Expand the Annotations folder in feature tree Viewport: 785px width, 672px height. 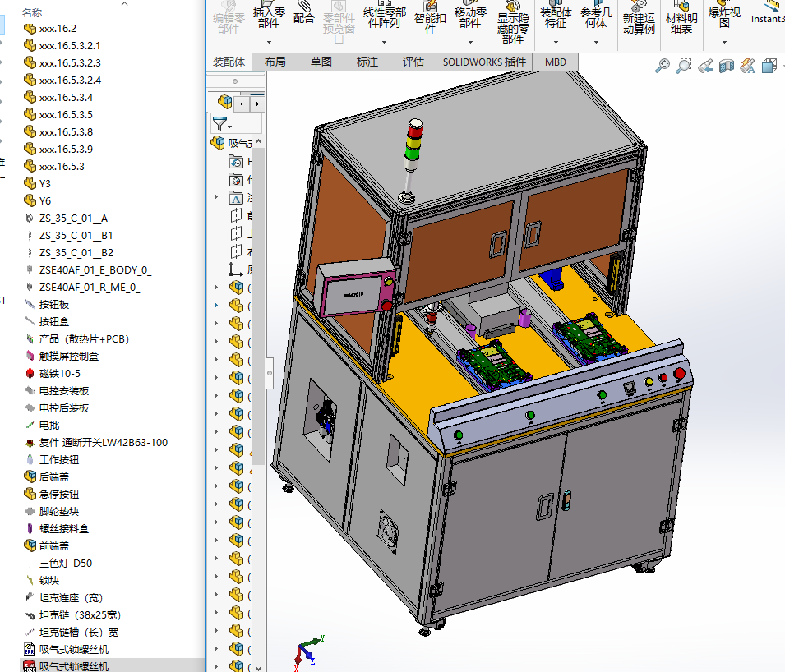[216, 197]
